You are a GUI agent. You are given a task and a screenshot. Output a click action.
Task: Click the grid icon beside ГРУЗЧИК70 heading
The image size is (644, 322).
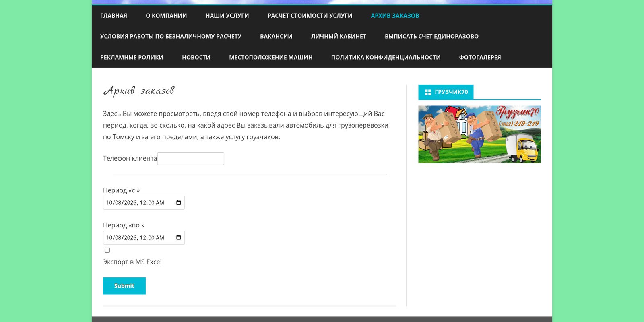tap(428, 92)
